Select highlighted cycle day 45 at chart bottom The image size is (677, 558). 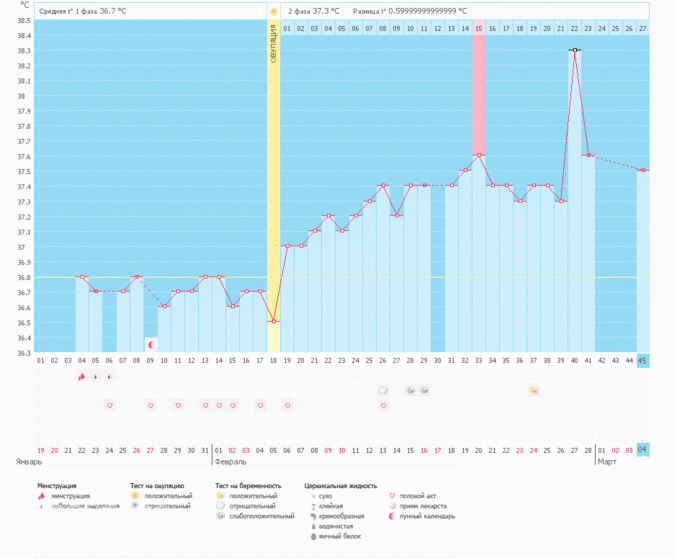(x=643, y=361)
